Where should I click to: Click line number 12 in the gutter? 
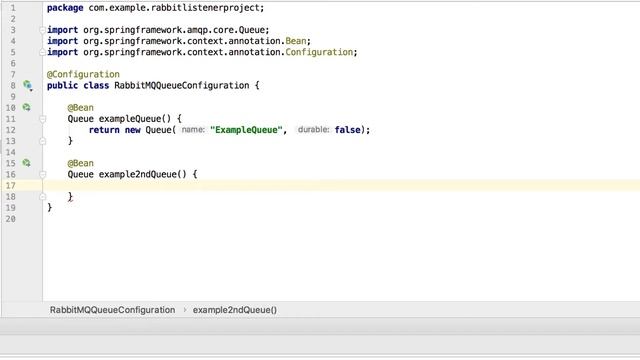tap(11, 130)
